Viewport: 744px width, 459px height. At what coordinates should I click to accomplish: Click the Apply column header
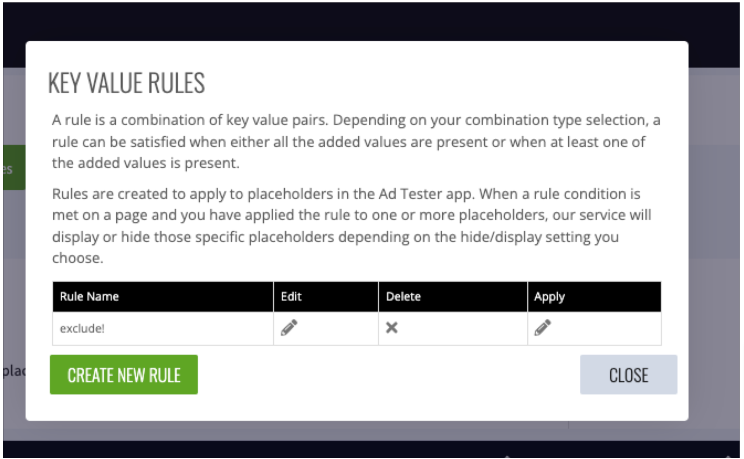[x=549, y=296]
